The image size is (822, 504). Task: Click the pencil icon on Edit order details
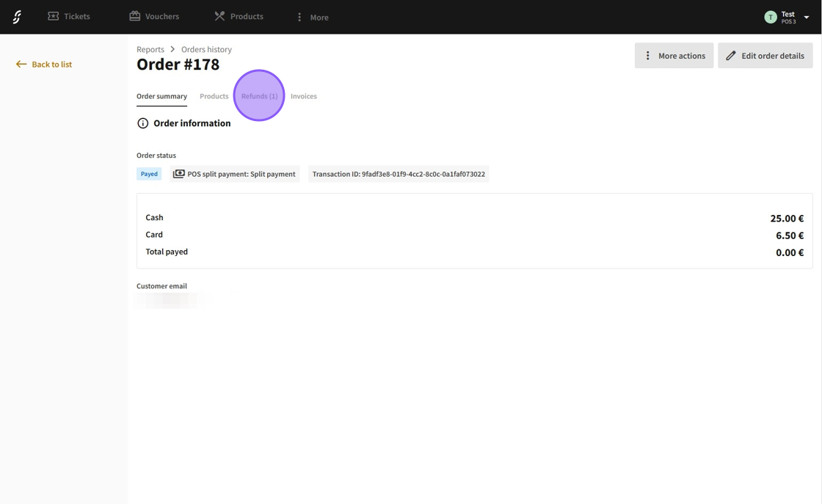pyautogui.click(x=731, y=56)
